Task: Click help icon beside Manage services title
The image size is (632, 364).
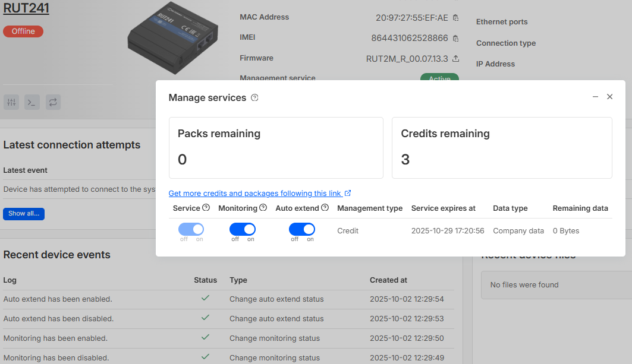Action: pyautogui.click(x=254, y=98)
